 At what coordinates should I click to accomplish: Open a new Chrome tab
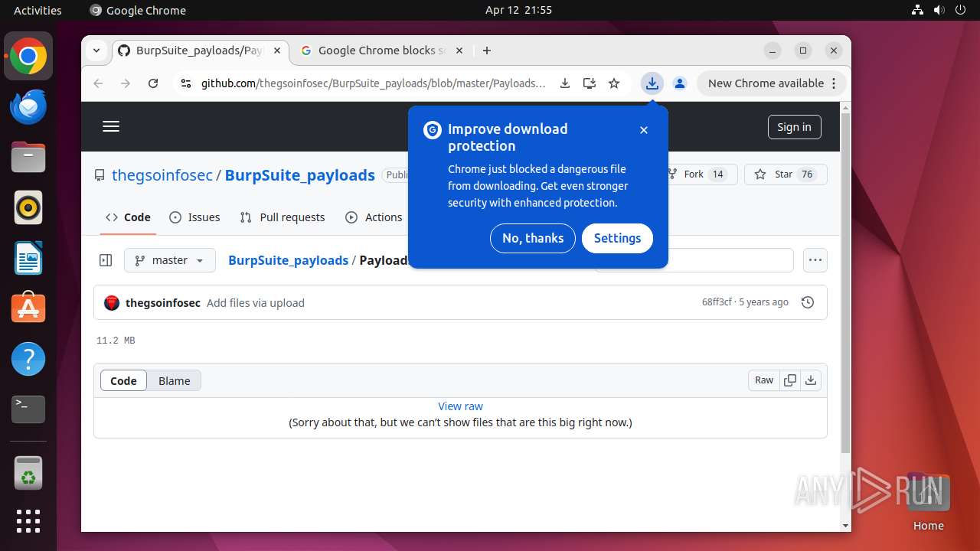487,51
